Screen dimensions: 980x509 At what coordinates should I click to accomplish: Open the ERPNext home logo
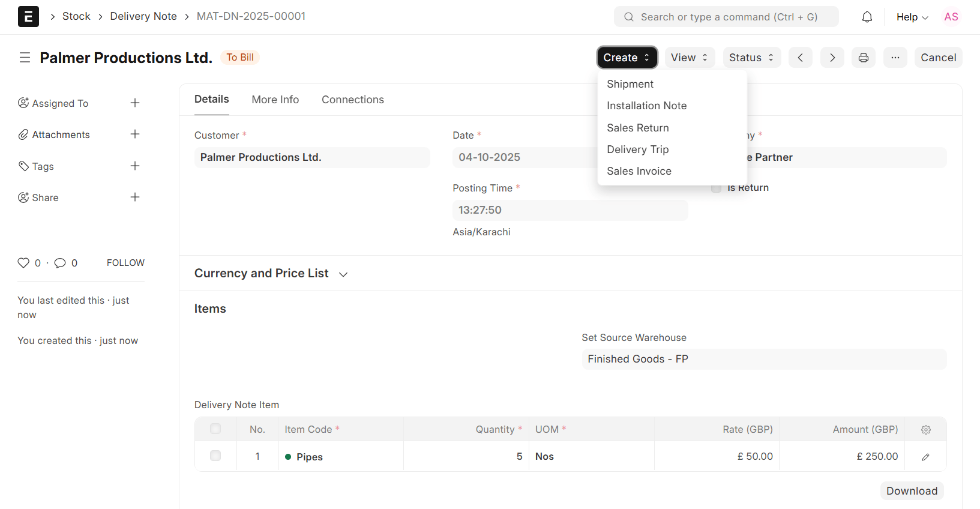(28, 17)
